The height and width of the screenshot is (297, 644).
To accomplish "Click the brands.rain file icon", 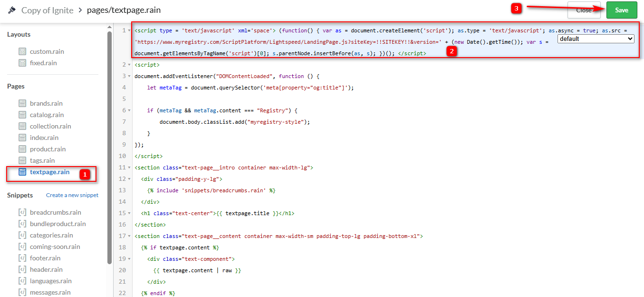I will pos(22,103).
